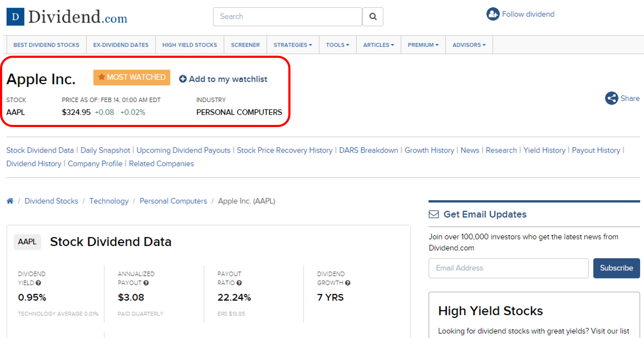Screen dimensions: 644x338
Task: Open the Upcoming Dividend Payouts link
Action: [184, 150]
